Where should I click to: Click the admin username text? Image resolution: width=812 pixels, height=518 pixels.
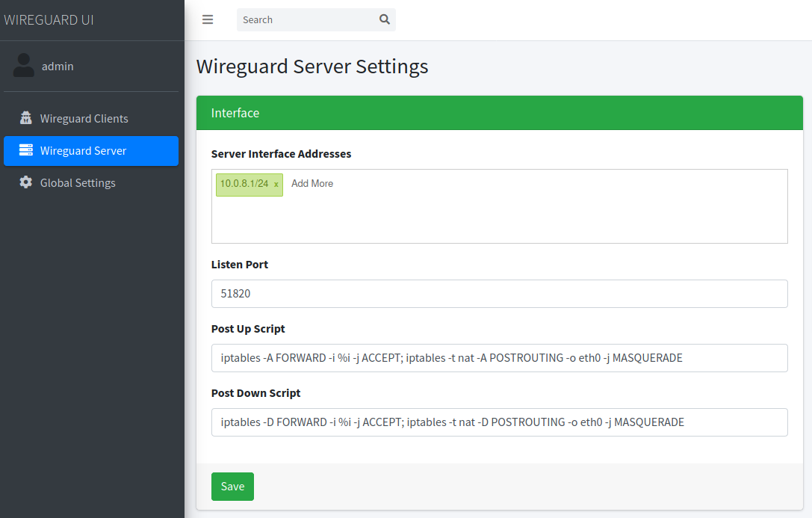(x=58, y=66)
